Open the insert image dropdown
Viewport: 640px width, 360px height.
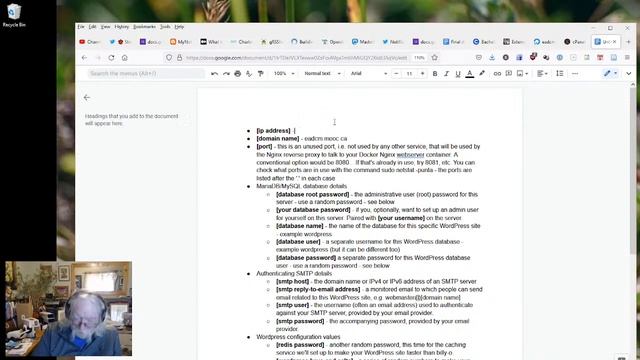tap(522, 73)
